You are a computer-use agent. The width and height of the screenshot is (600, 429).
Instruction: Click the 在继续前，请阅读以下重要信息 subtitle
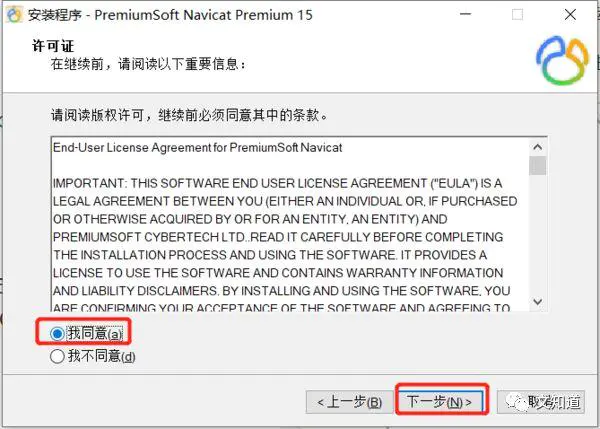[x=148, y=64]
